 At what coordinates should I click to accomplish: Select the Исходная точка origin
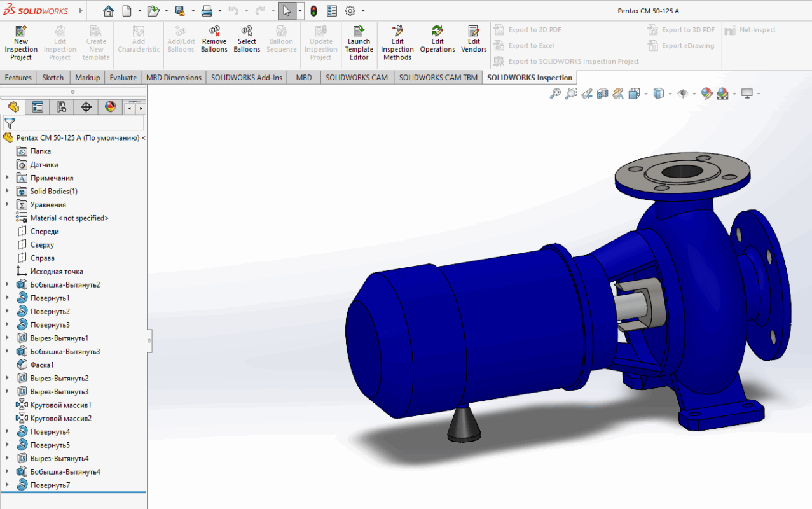50,272
